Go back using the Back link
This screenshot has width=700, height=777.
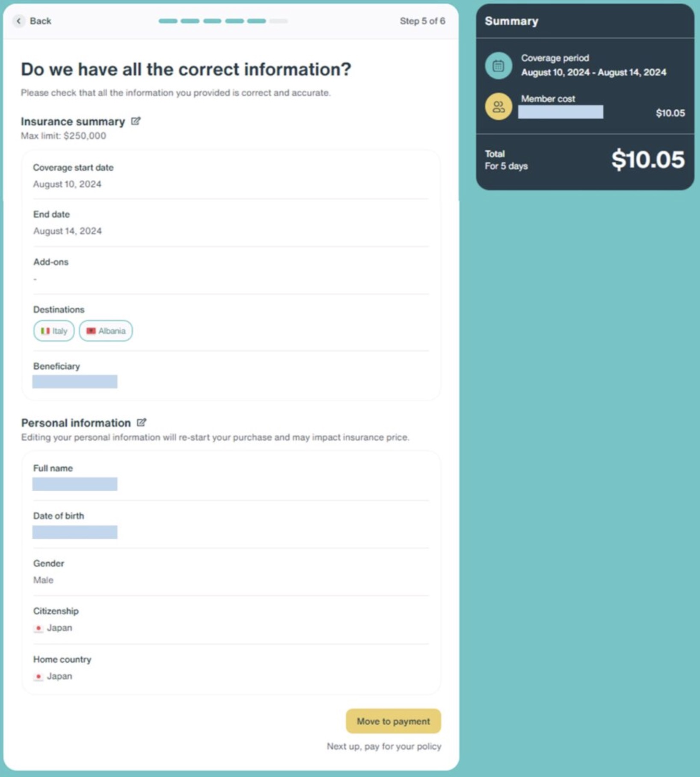[40, 21]
